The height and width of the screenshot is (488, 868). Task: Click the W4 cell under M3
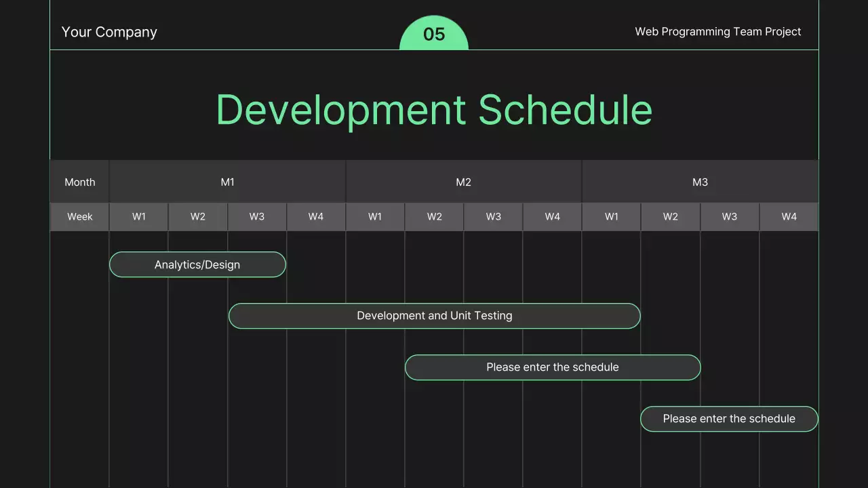(x=789, y=217)
